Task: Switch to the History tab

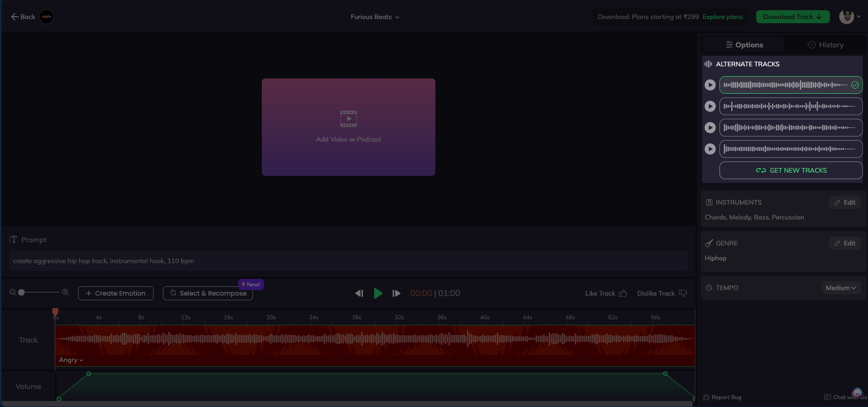Action: (x=825, y=45)
